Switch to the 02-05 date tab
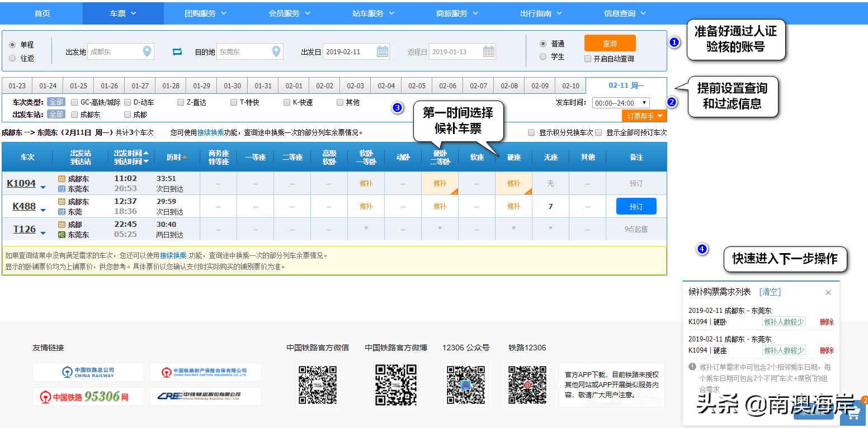The image size is (868, 428). pos(417,85)
